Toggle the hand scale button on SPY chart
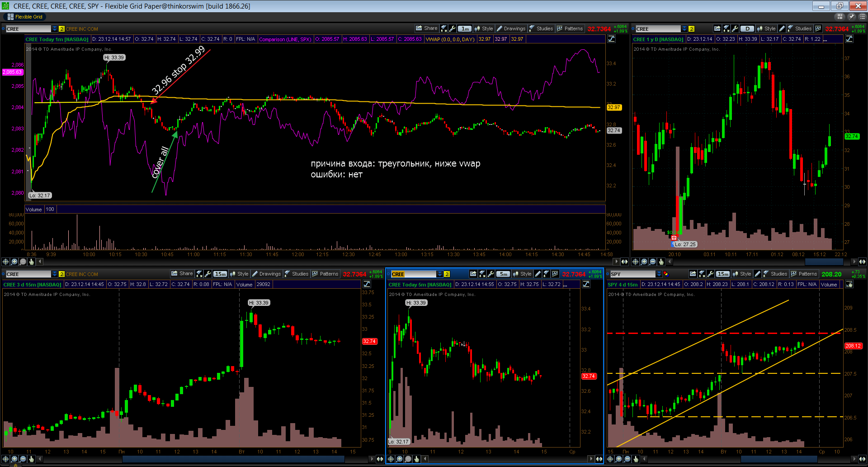The width and height of the screenshot is (868, 467). [x=849, y=284]
